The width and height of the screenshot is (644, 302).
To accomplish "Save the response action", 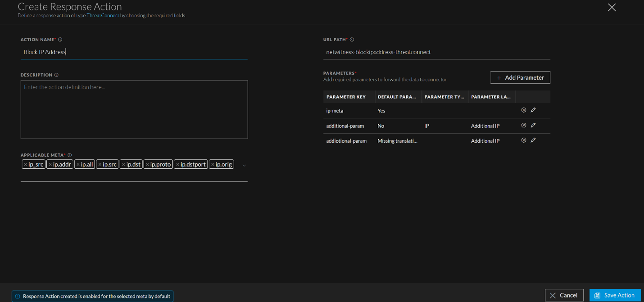I will coord(615,295).
